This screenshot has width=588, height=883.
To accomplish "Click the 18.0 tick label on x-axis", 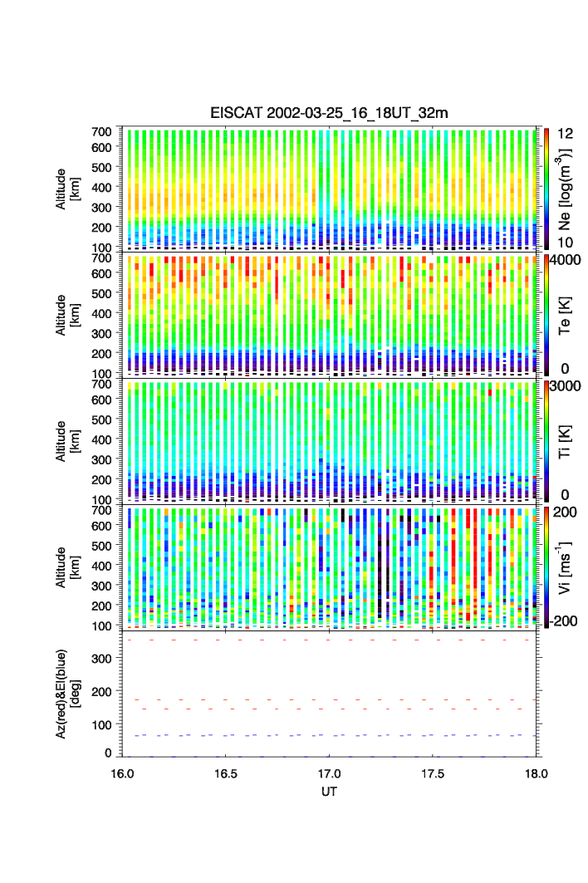I will point(537,772).
